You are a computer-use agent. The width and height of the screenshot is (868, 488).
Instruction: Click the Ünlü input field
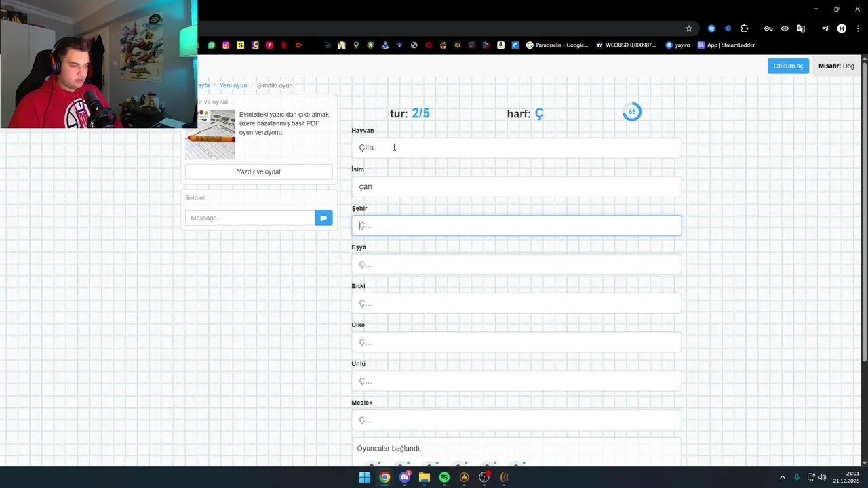pos(516,381)
